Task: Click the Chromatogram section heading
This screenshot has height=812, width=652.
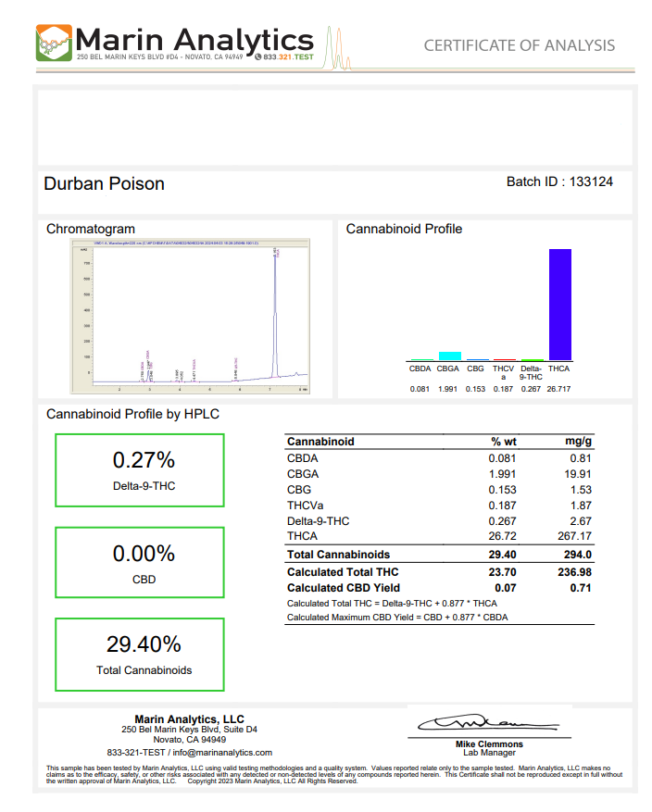Action: (91, 229)
